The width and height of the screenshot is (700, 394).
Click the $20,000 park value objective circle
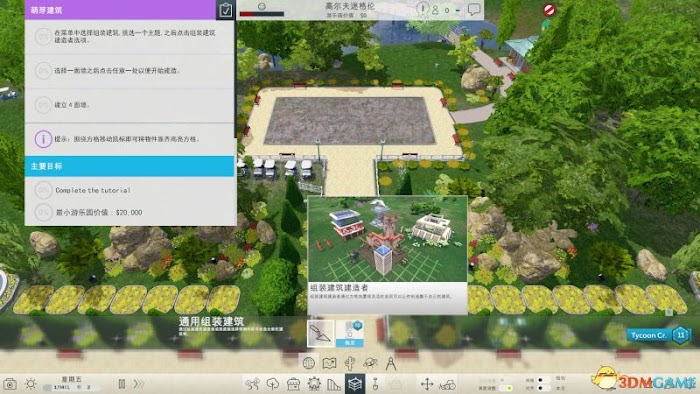point(43,212)
